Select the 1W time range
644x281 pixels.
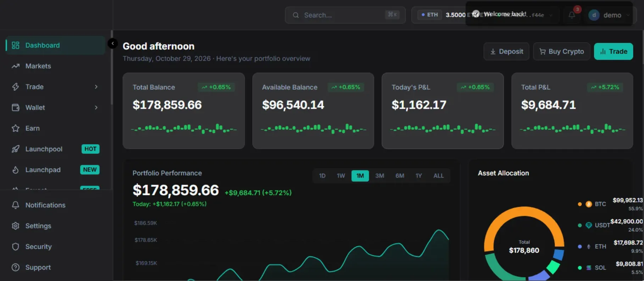click(x=341, y=176)
